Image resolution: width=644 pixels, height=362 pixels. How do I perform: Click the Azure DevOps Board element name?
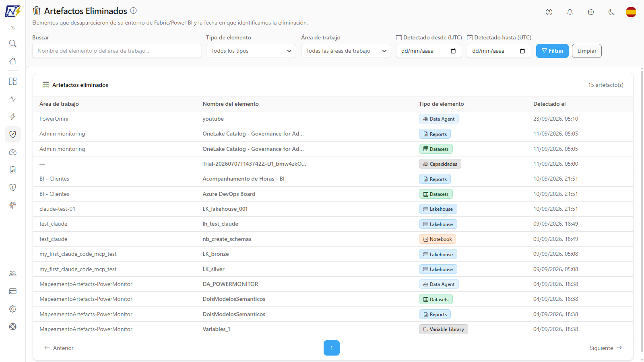pos(229,194)
